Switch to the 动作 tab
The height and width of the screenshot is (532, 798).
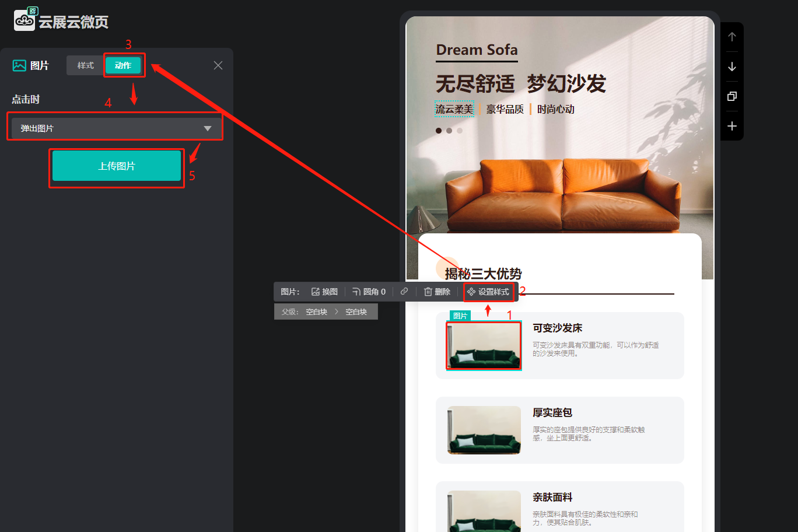123,65
